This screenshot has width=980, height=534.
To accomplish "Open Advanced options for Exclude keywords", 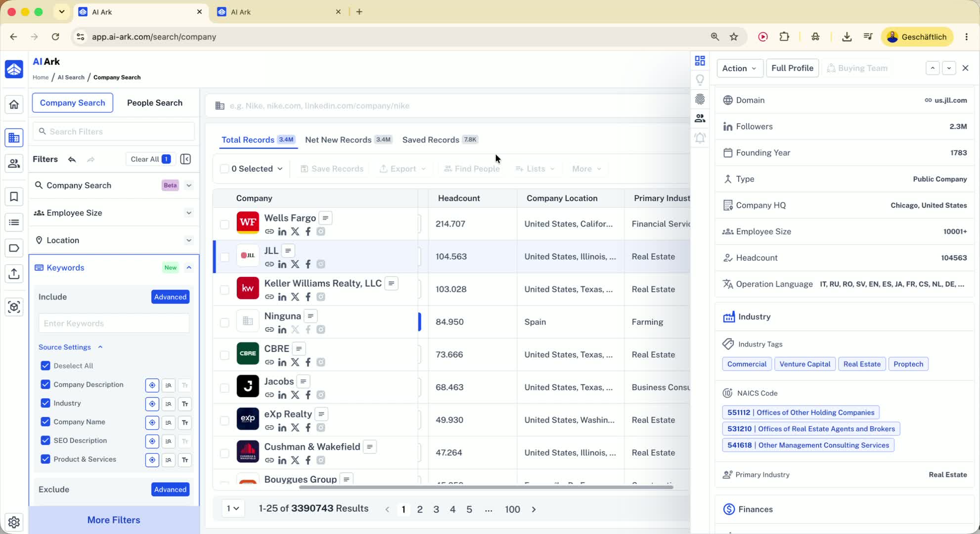I will coord(170,489).
